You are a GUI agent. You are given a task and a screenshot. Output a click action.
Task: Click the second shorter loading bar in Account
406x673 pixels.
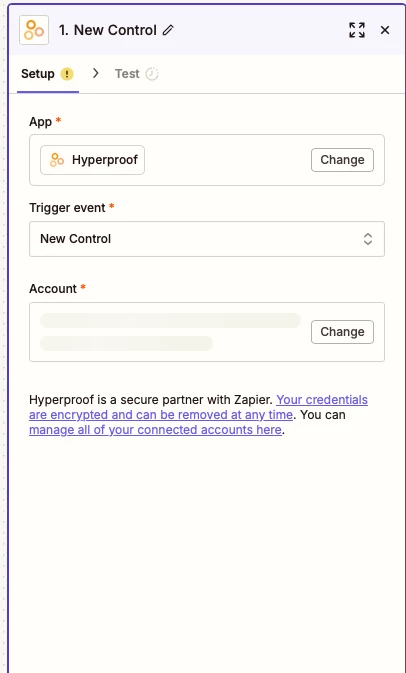pyautogui.click(x=127, y=343)
